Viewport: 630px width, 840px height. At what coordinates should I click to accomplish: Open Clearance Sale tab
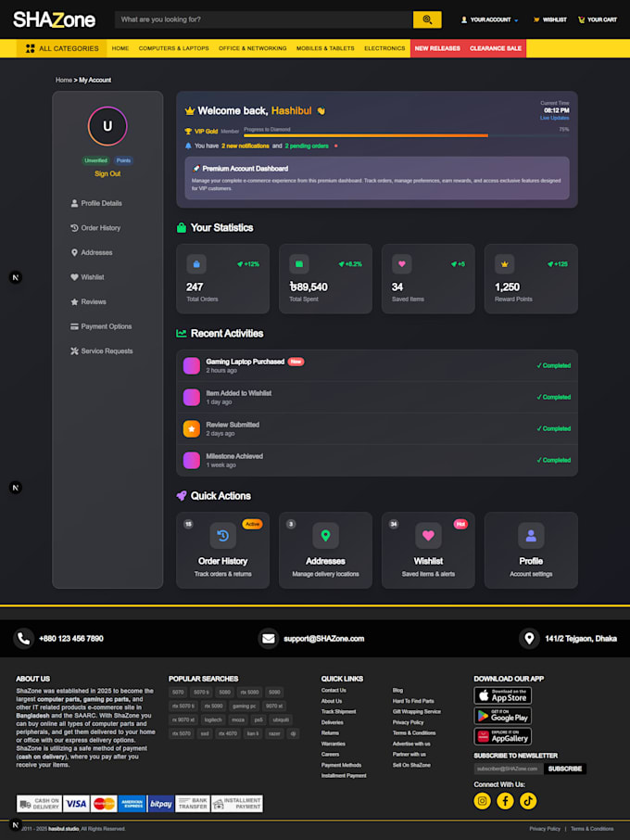496,48
